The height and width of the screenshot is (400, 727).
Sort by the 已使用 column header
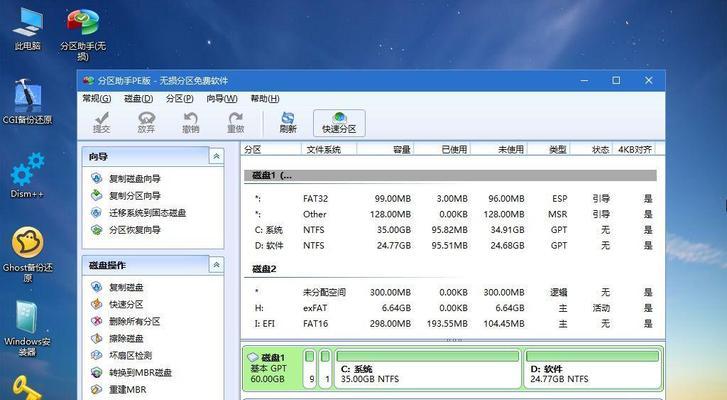441,149
